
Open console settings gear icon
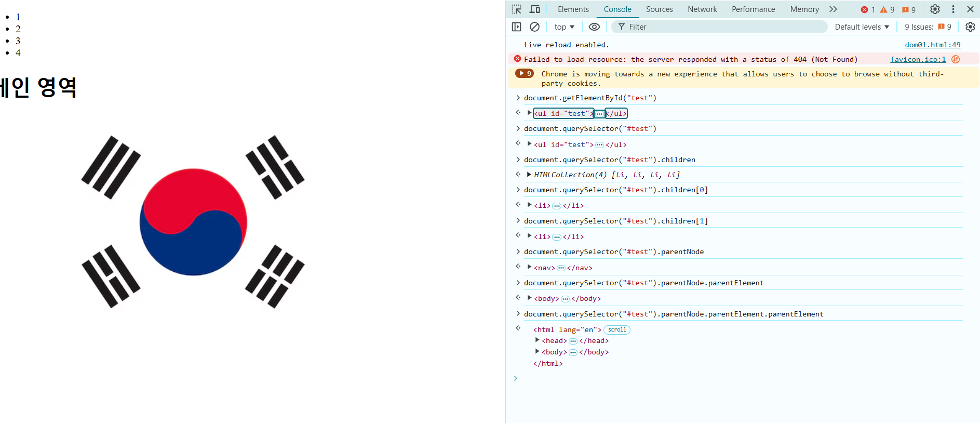point(970,27)
